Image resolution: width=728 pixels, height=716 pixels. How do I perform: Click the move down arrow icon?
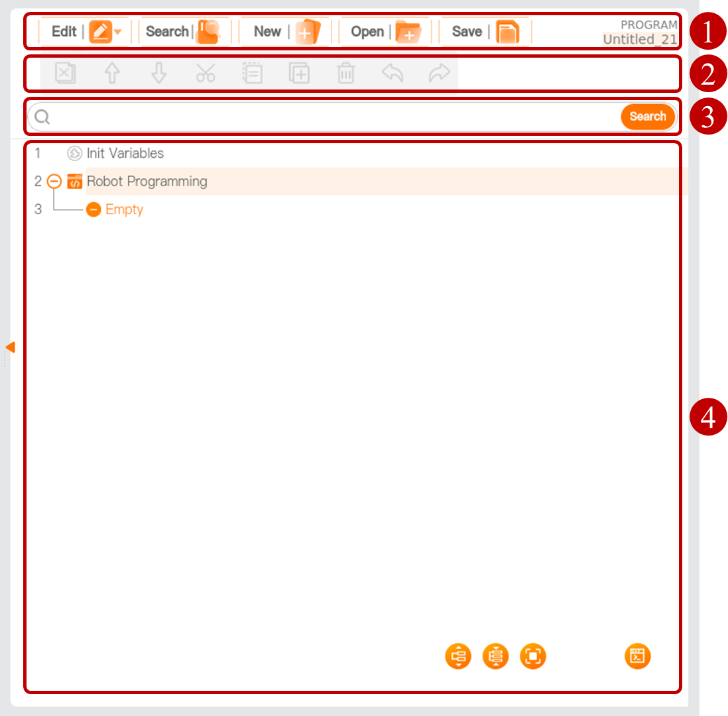pos(158,74)
